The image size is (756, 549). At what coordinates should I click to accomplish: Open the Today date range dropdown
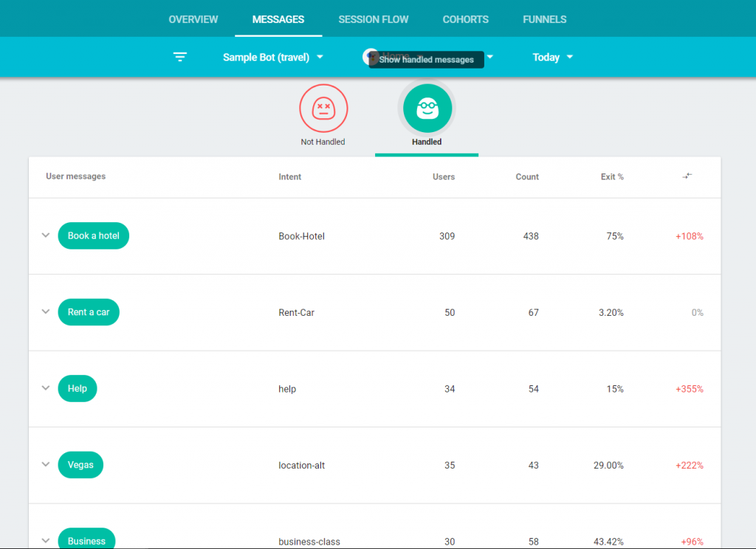pos(552,58)
